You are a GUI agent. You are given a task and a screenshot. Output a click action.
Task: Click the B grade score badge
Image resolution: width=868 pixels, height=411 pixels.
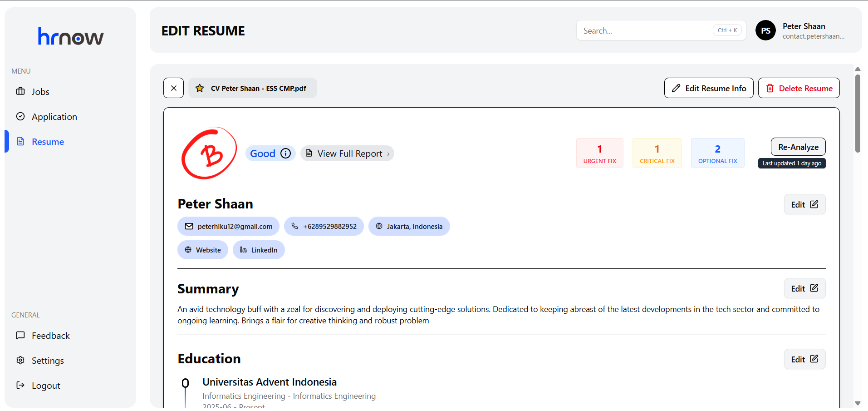[x=209, y=154]
